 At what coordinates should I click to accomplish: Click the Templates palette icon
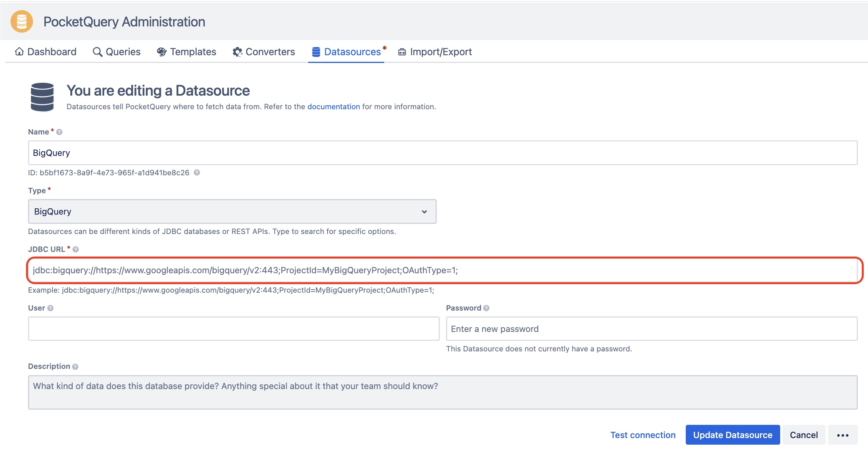[162, 52]
